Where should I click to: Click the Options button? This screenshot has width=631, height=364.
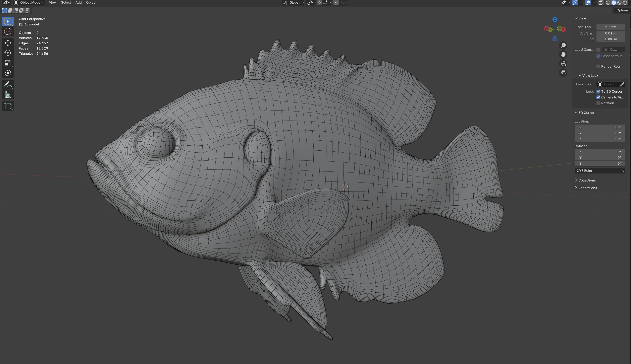[x=622, y=10]
